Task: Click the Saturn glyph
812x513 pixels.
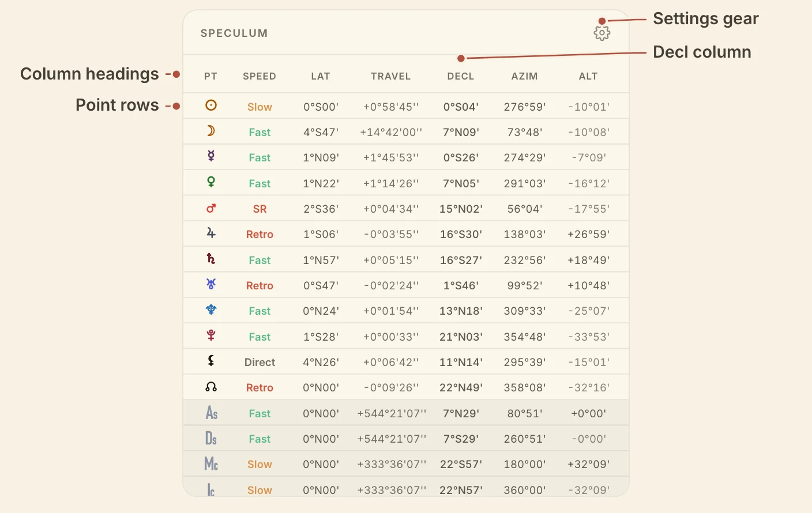Action: click(211, 259)
